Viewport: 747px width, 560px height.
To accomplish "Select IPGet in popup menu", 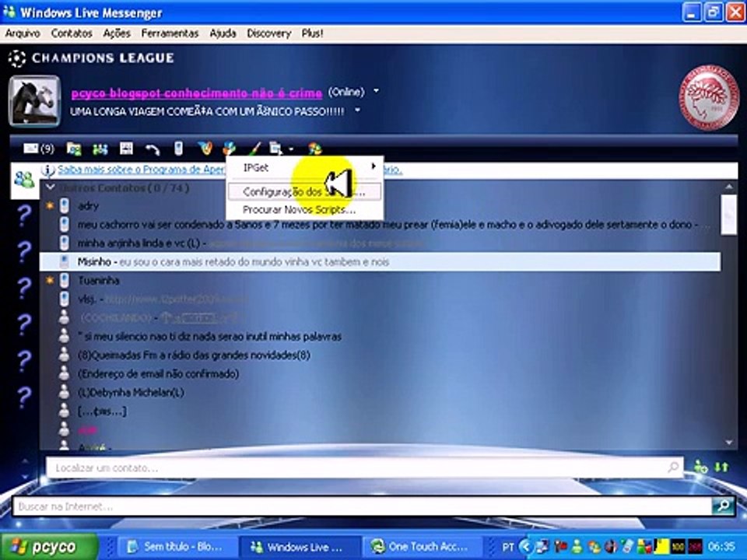I will 304,167.
